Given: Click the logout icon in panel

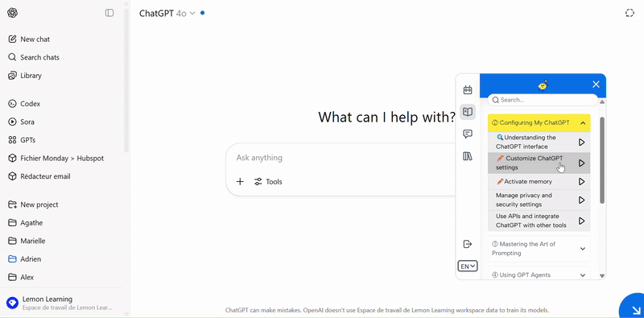Looking at the screenshot, I should pos(468,244).
